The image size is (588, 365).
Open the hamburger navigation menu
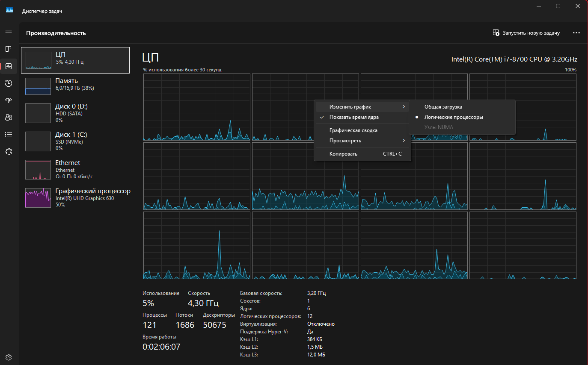[8, 32]
